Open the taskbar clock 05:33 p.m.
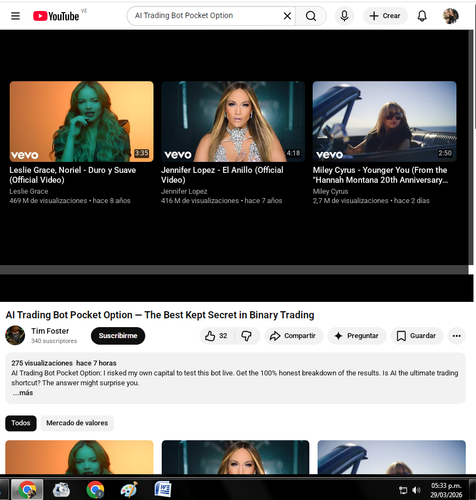Image resolution: width=476 pixels, height=500 pixels. [x=446, y=490]
